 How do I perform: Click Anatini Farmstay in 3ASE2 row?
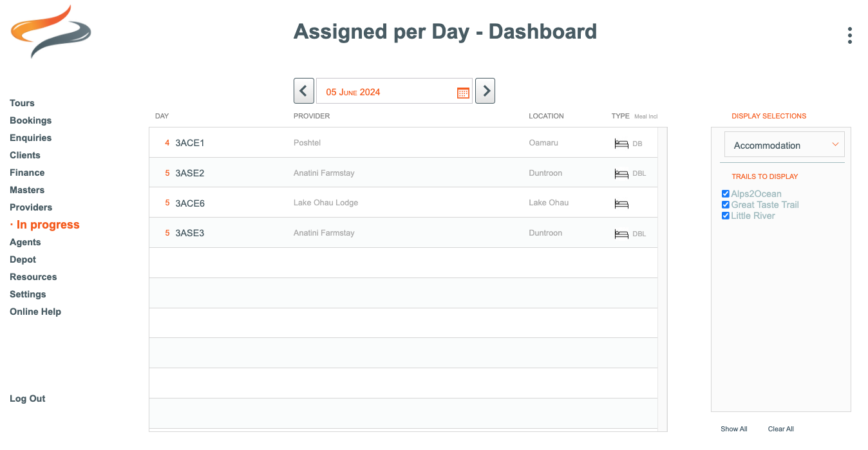click(324, 173)
